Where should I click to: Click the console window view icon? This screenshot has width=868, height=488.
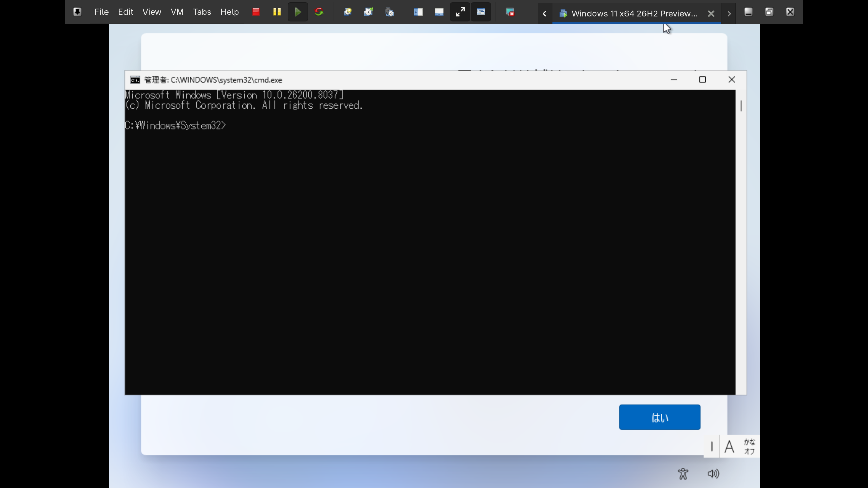pyautogui.click(x=481, y=12)
